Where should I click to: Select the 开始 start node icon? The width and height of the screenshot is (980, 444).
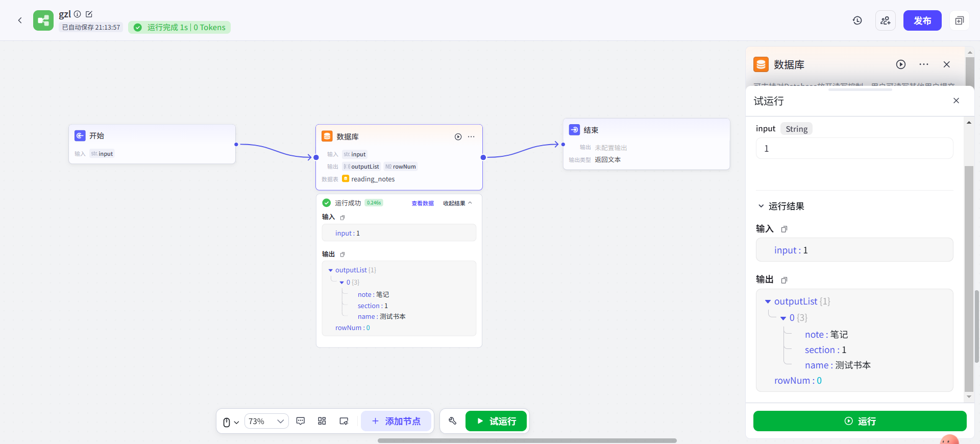tap(80, 135)
